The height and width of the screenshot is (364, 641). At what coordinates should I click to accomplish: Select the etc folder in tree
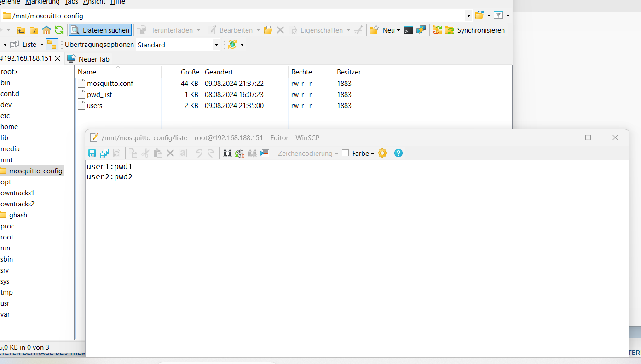pyautogui.click(x=5, y=116)
